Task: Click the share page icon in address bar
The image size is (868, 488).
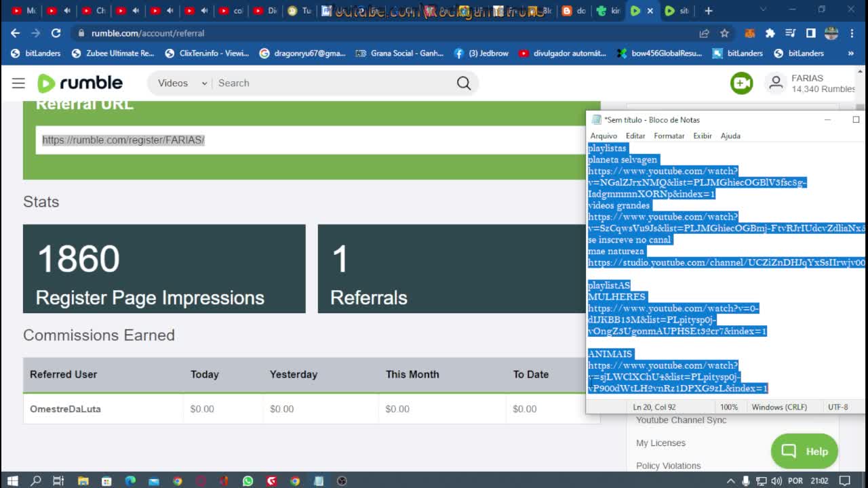Action: click(x=704, y=33)
